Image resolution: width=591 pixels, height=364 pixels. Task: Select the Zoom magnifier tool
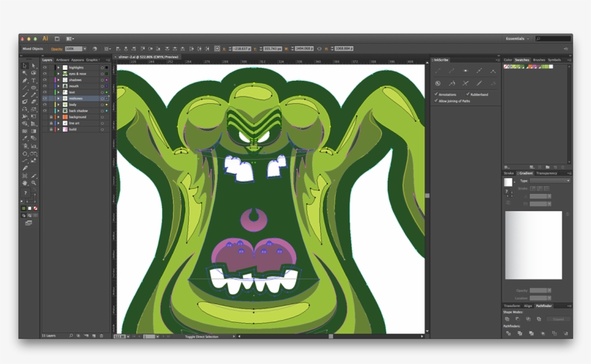(34, 183)
